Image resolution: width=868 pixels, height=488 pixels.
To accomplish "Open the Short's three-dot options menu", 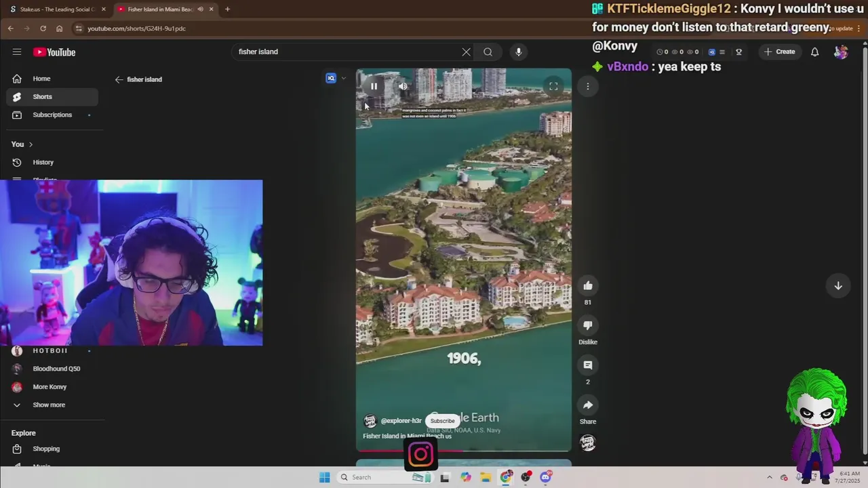I will pyautogui.click(x=588, y=86).
